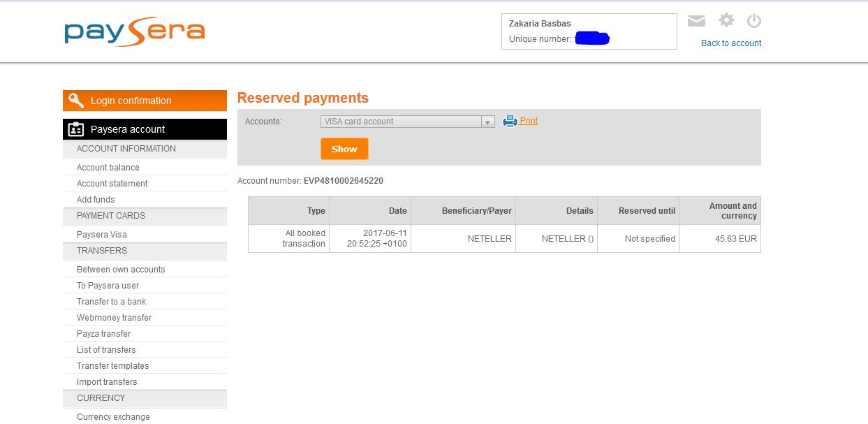Open Transfer templates
The height and width of the screenshot is (424, 868).
pyautogui.click(x=113, y=366)
